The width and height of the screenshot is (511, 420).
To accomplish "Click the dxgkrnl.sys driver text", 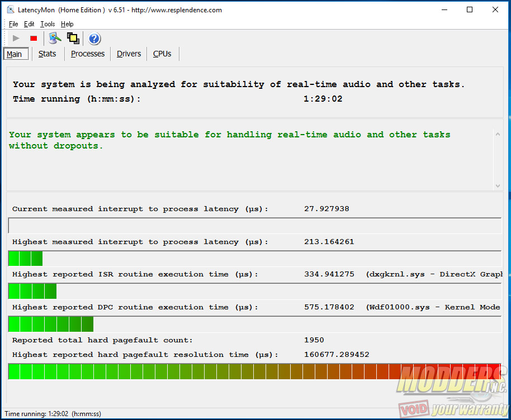I will coord(434,274).
